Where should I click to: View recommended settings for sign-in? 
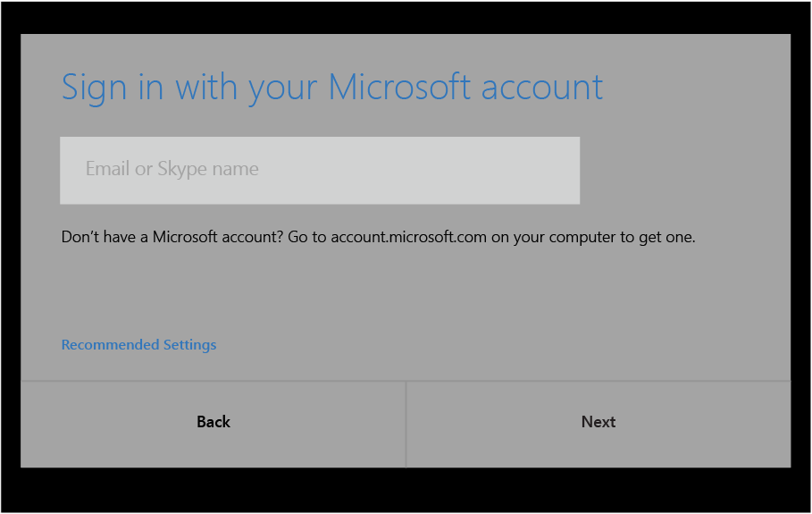click(138, 345)
